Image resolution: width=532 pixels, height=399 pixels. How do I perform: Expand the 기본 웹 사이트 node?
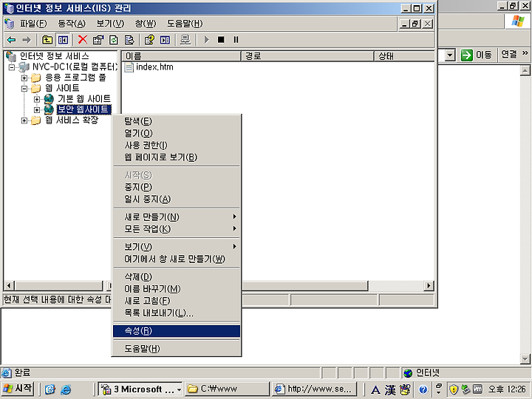[x=37, y=99]
